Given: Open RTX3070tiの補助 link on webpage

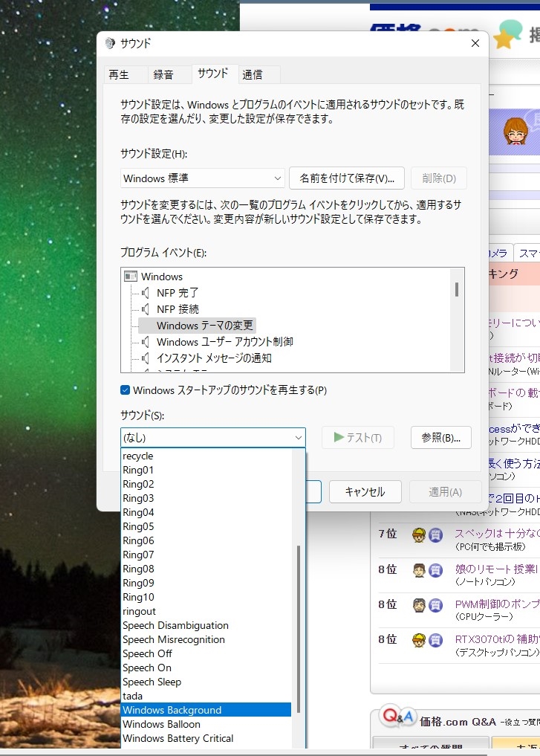Looking at the screenshot, I should (497, 639).
